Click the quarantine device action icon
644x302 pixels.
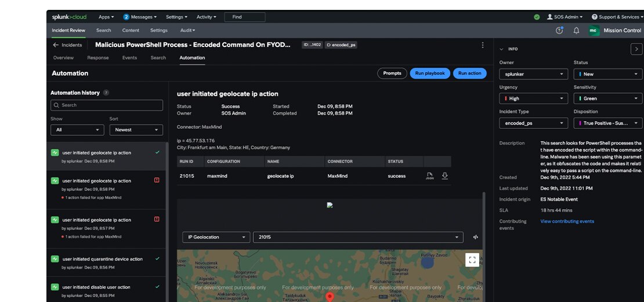pyautogui.click(x=55, y=259)
